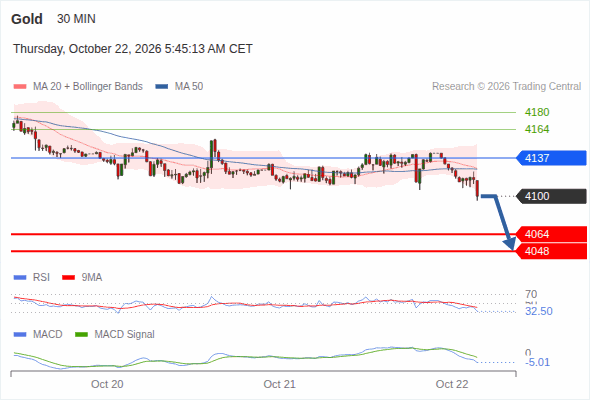590x400 pixels.
Task: Select the 4137 pivot price label
Action: (x=551, y=158)
